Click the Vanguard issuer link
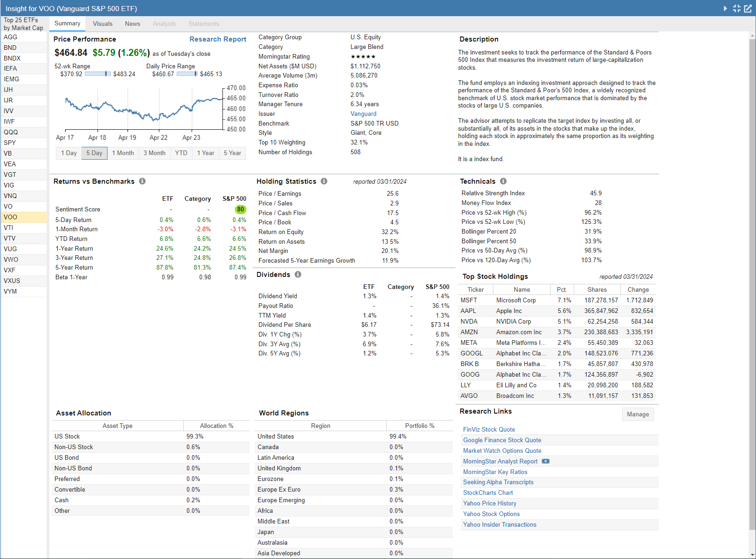Viewport: 756px width, 559px height. 363,114
